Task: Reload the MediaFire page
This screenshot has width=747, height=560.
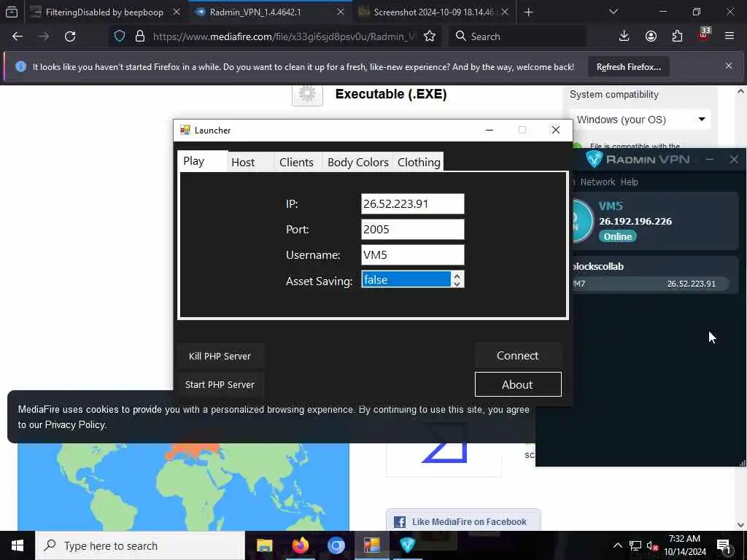Action: (x=70, y=36)
